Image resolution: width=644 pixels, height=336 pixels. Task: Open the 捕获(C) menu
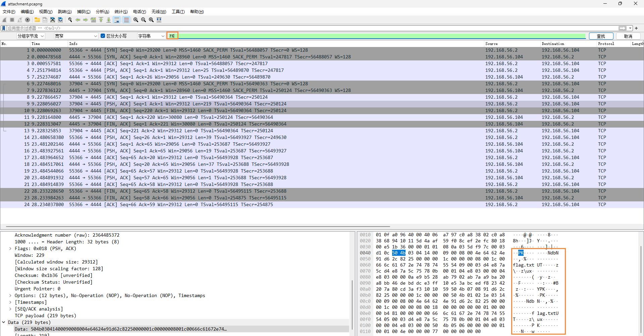pos(84,12)
